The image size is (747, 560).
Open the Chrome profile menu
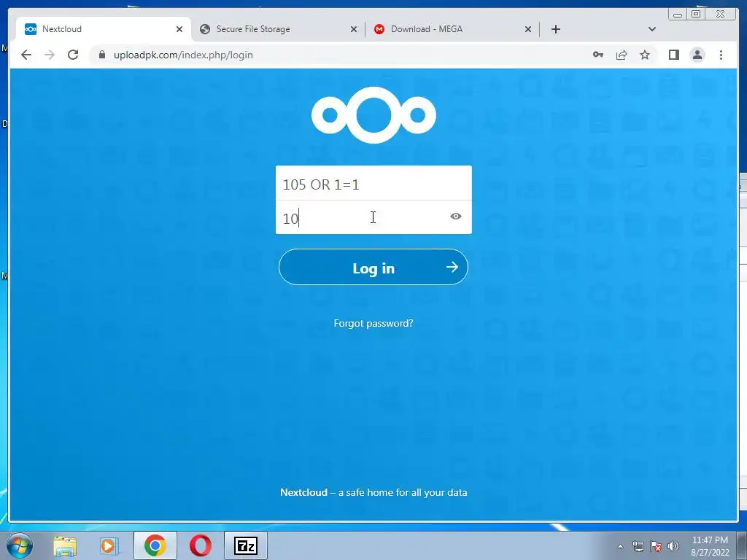(x=697, y=55)
